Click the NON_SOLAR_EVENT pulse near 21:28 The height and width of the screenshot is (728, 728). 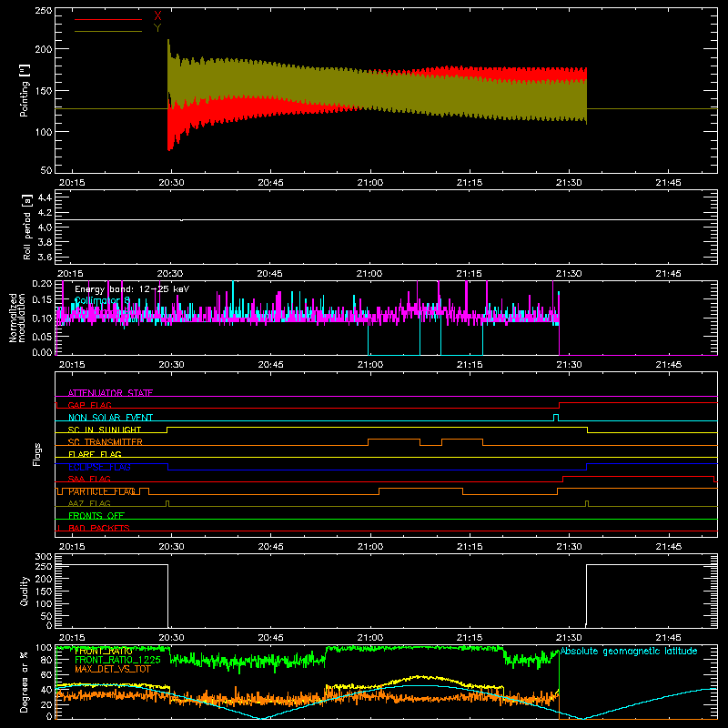pyautogui.click(x=556, y=417)
